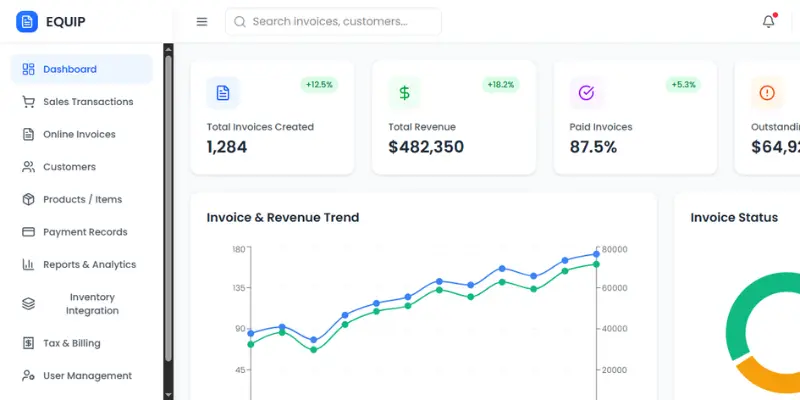Click the Reports & Analytics chart icon
Screen dimensions: 800x400
point(28,265)
